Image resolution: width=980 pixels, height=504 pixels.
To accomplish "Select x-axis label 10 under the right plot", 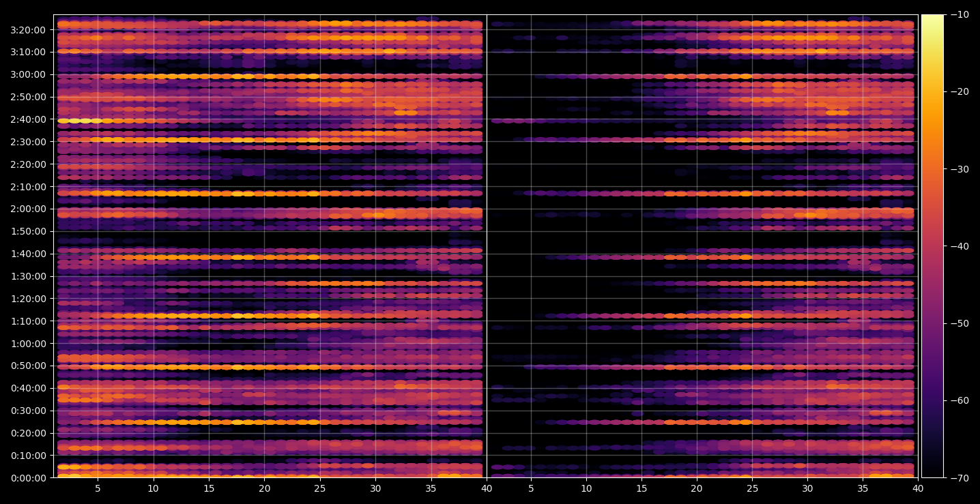I will click(x=586, y=489).
